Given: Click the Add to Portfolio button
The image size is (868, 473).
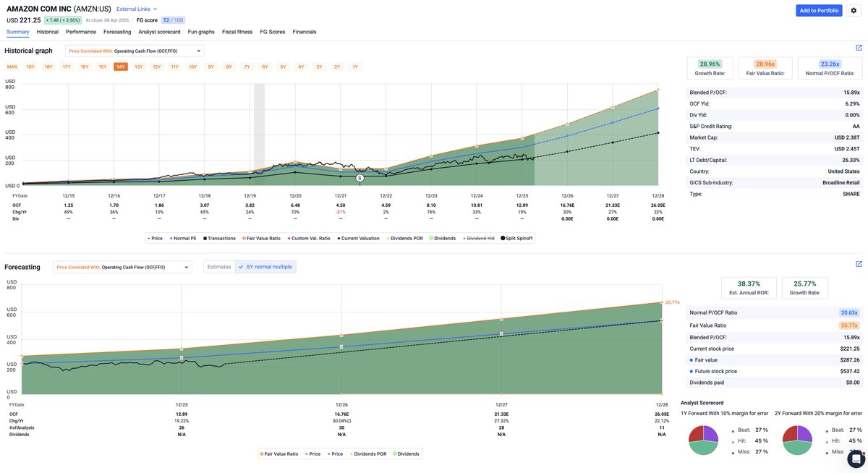Looking at the screenshot, I should [819, 11].
